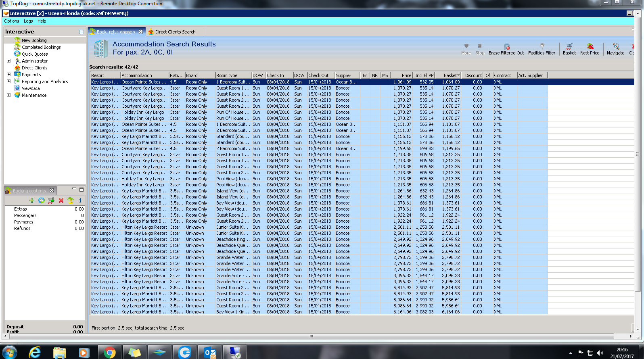644x359 pixels.
Task: Sort by the Supplier column header
Action: pos(347,75)
